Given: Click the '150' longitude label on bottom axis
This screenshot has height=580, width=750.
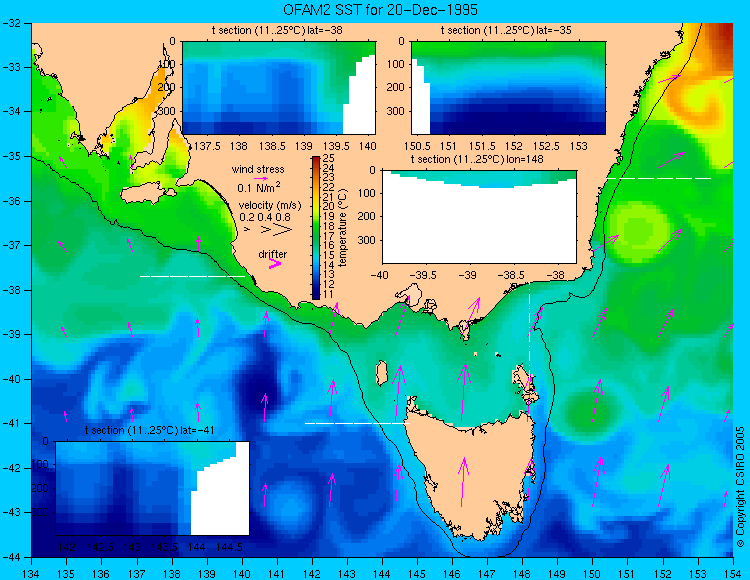Looking at the screenshot, I should 592,574.
